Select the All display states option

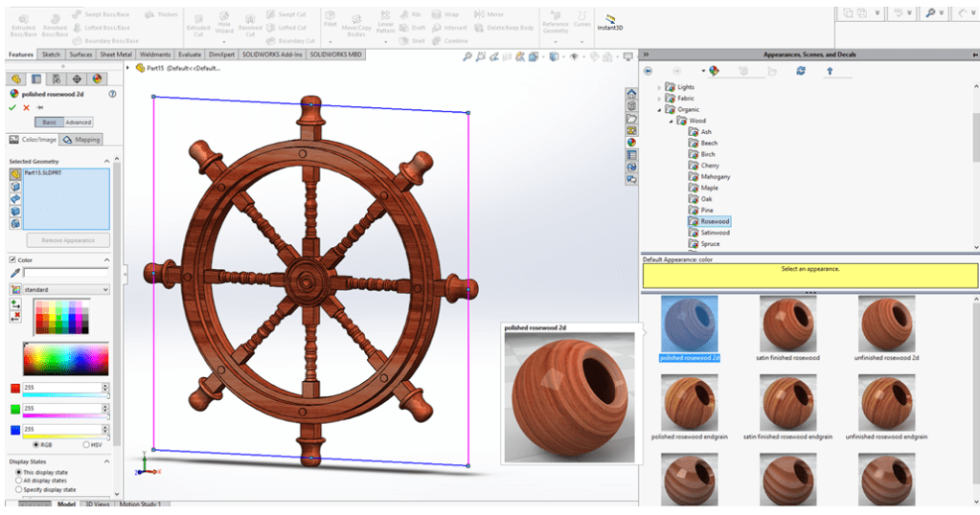click(19, 482)
